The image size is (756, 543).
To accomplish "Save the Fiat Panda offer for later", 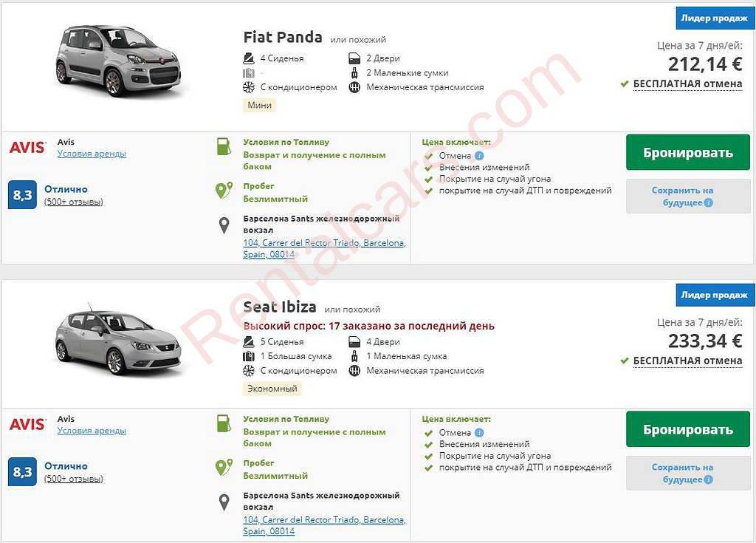I will point(682,196).
